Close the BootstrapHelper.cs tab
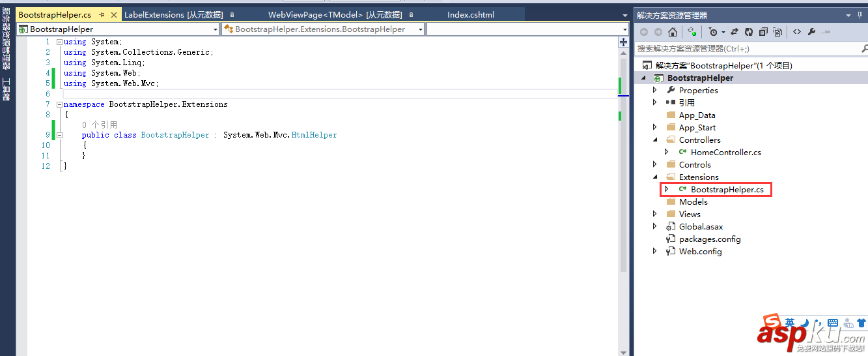 [113, 14]
